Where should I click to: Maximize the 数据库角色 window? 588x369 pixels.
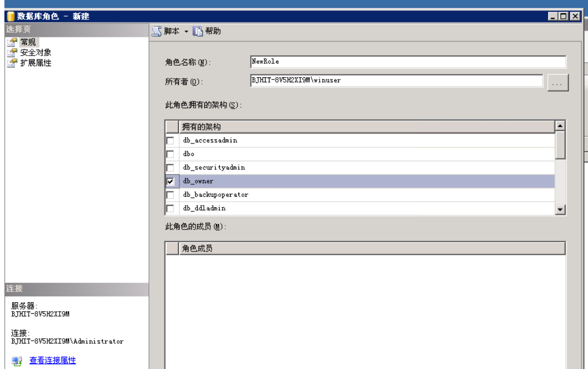coord(563,16)
